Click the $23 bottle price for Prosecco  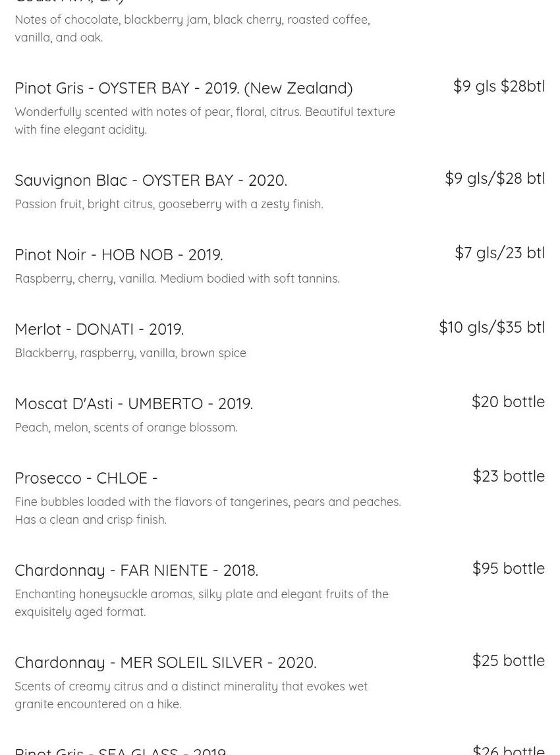point(508,476)
